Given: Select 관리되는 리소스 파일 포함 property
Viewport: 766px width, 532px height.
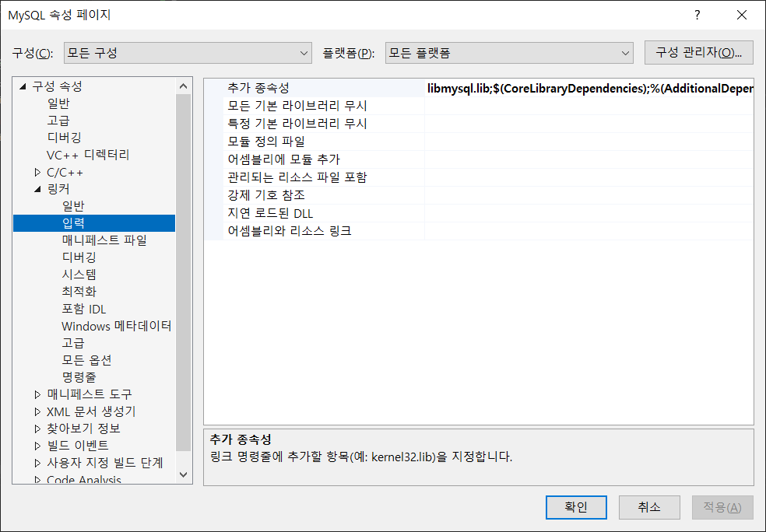Looking at the screenshot, I should [479, 177].
